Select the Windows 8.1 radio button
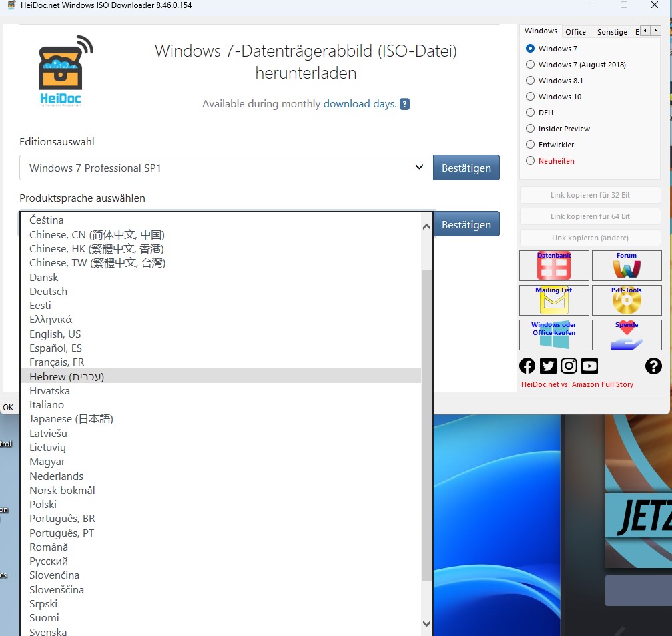The width and height of the screenshot is (672, 636). 530,81
